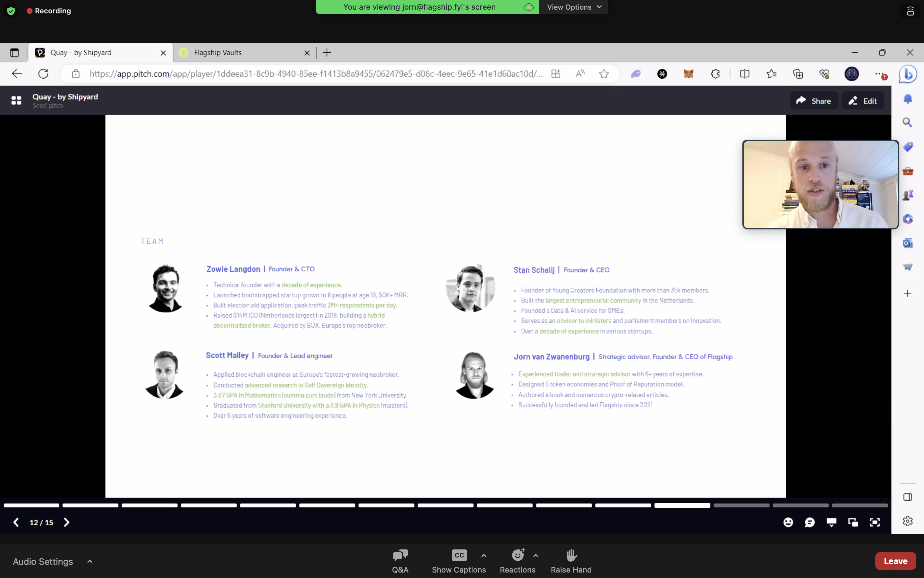Open the sidebar shopping tag icon
924x578 pixels.
click(x=908, y=147)
